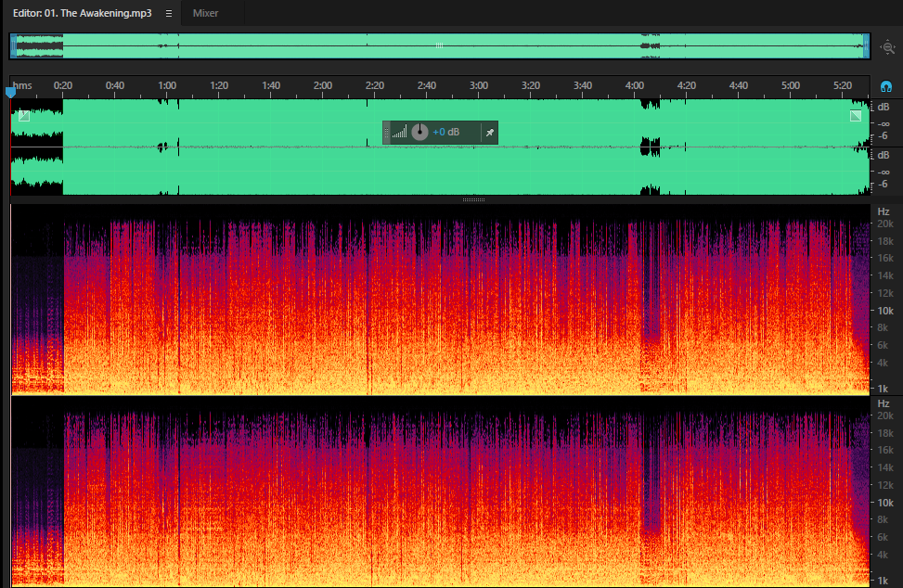Click the +0 dB gain value

pos(445,132)
